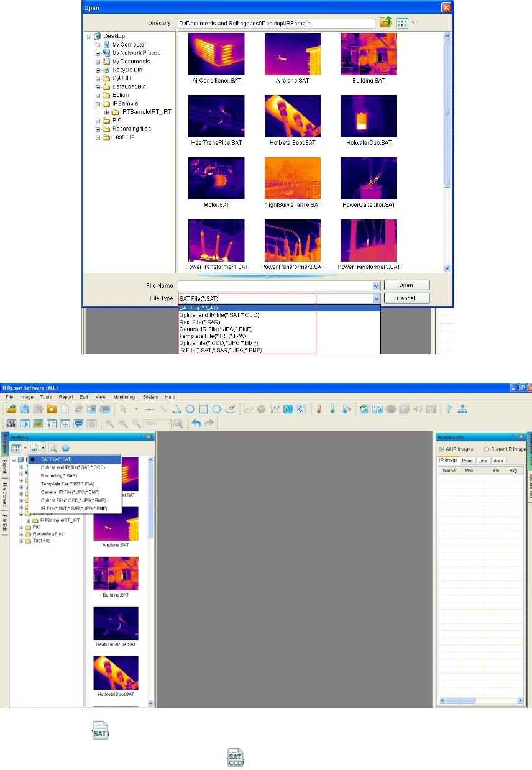Image resolution: width=532 pixels, height=770 pixels.
Task: Click the floppy-disk save icon in main toolbar
Action: click(24, 409)
